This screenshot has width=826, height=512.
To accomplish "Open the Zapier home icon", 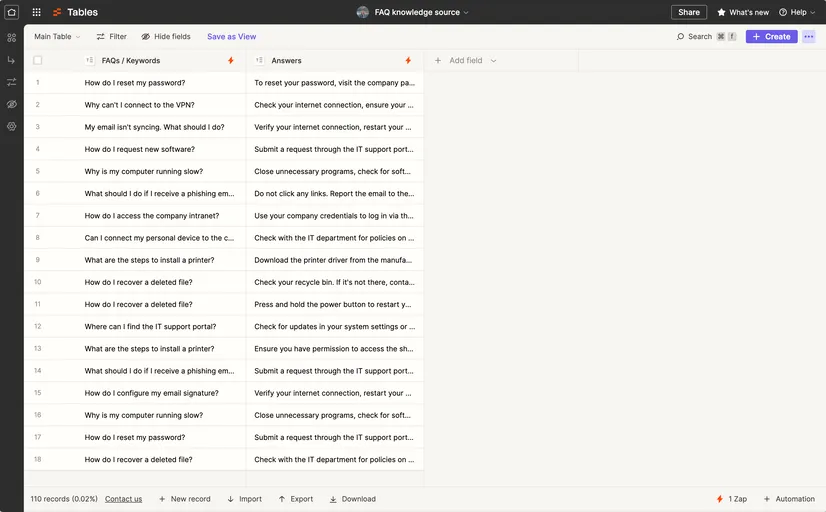I will 12,12.
